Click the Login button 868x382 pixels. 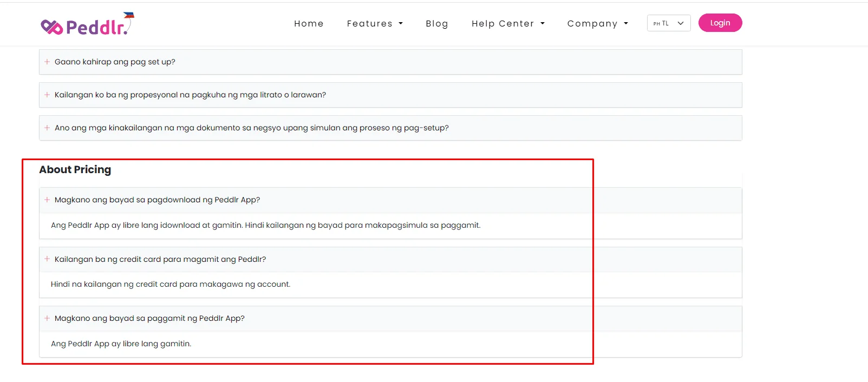click(x=720, y=23)
